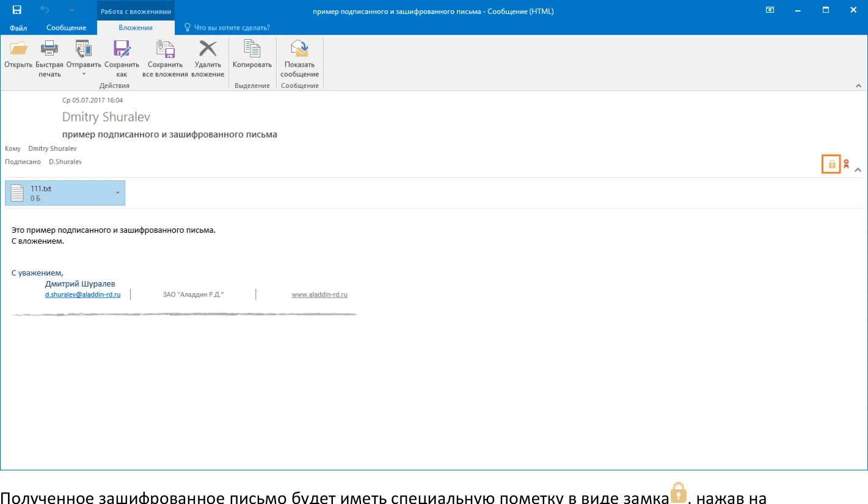The width and height of the screenshot is (868, 504).
Task: Click Show message (Показать сообщение) icon
Action: (299, 49)
